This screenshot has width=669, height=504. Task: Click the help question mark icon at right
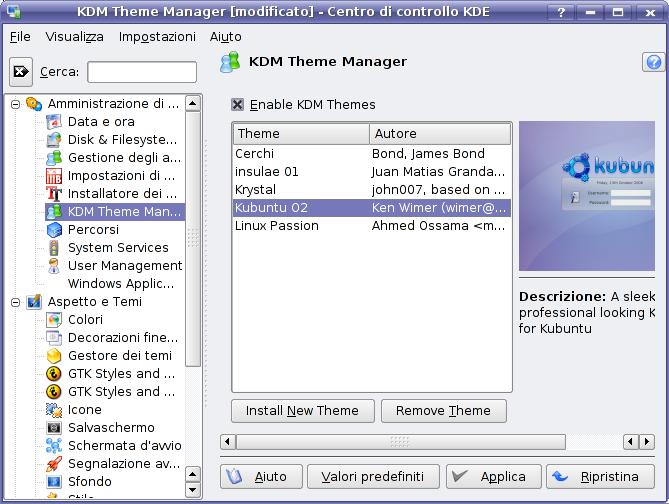tap(653, 62)
